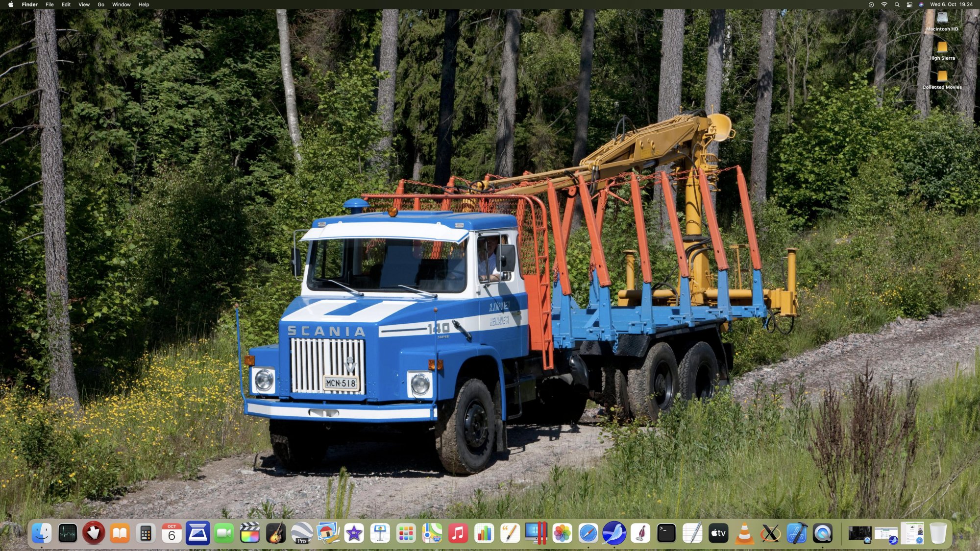Launch Activity Monitor from the Dock
The width and height of the screenshot is (980, 551).
[x=68, y=533]
